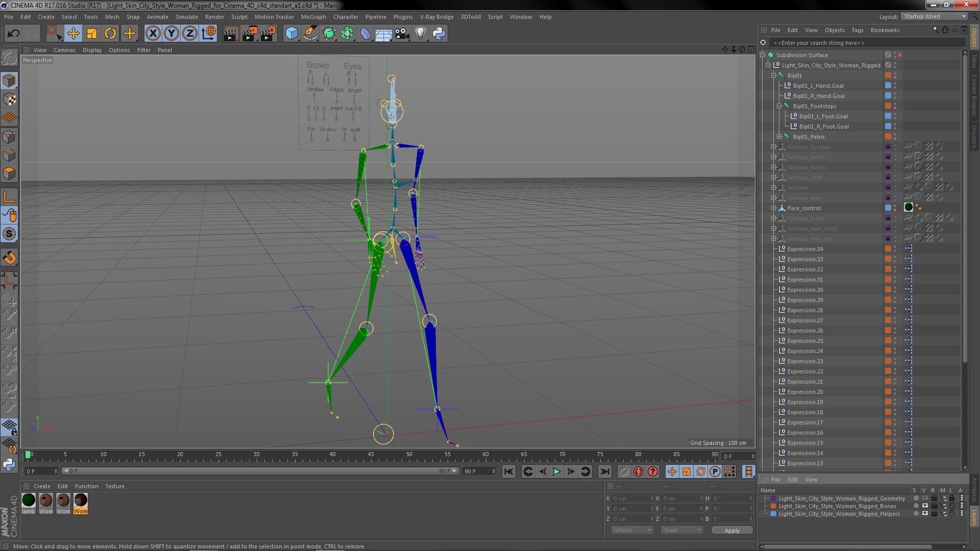This screenshot has height=551, width=980.
Task: Toggle Z axis lock
Action: tap(190, 34)
